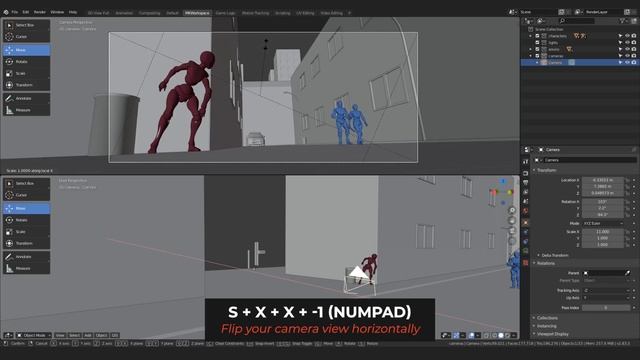Click the camera view gizmo in User Perspective viewport
The height and width of the screenshot is (360, 640).
point(512,231)
